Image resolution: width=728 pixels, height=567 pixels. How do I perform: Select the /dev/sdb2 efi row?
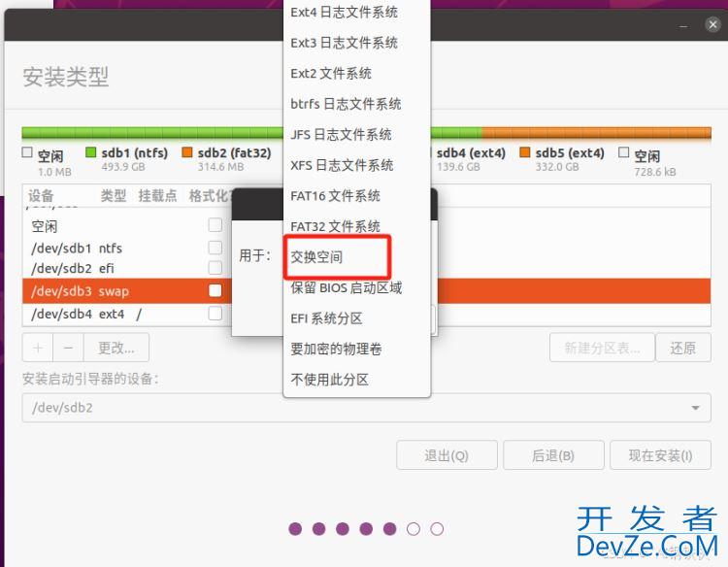[x=127, y=268]
